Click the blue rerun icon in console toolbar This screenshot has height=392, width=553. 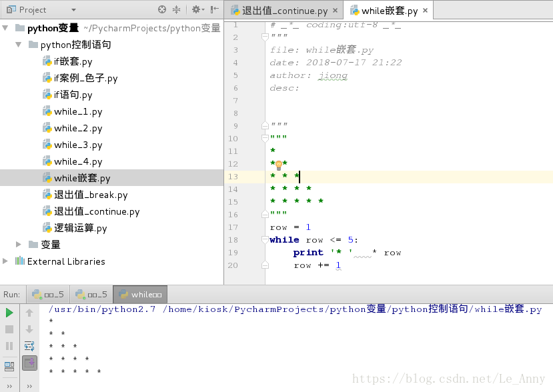point(28,346)
